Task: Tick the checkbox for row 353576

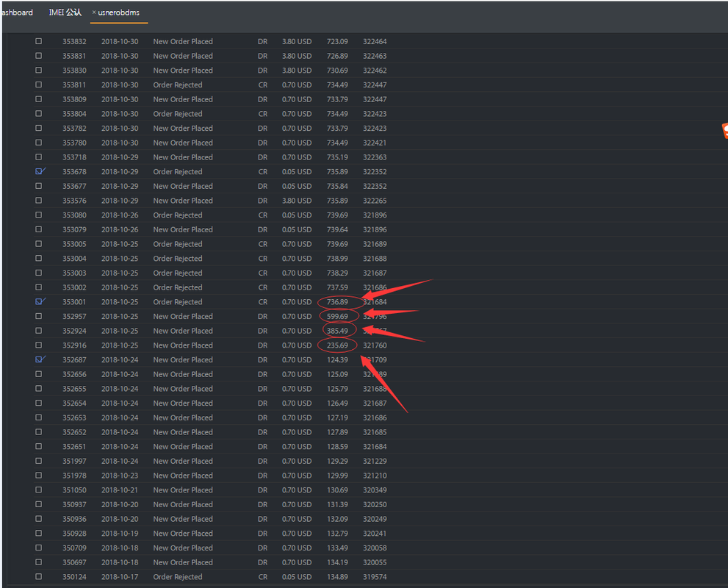Action: (x=38, y=200)
